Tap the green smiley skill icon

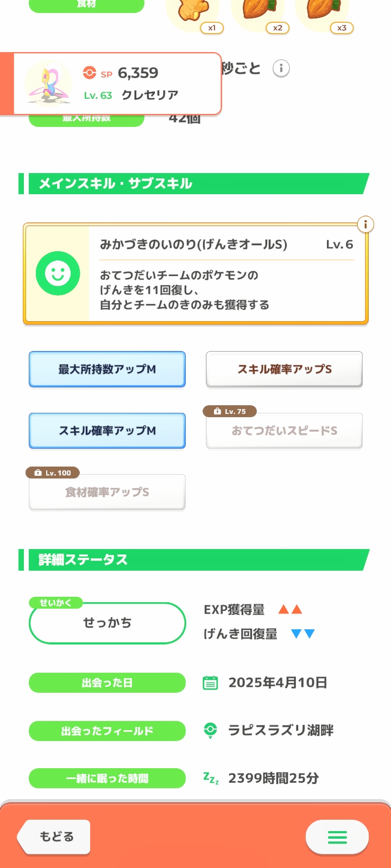pos(58,273)
